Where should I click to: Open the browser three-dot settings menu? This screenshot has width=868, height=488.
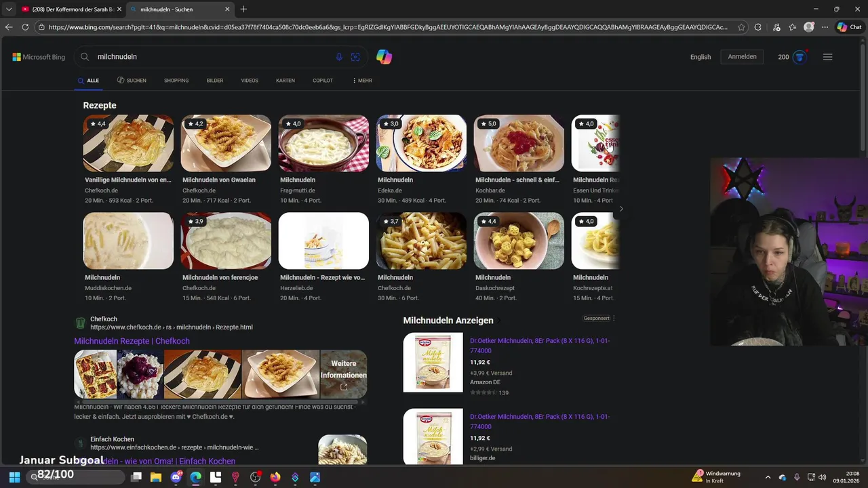click(x=825, y=27)
